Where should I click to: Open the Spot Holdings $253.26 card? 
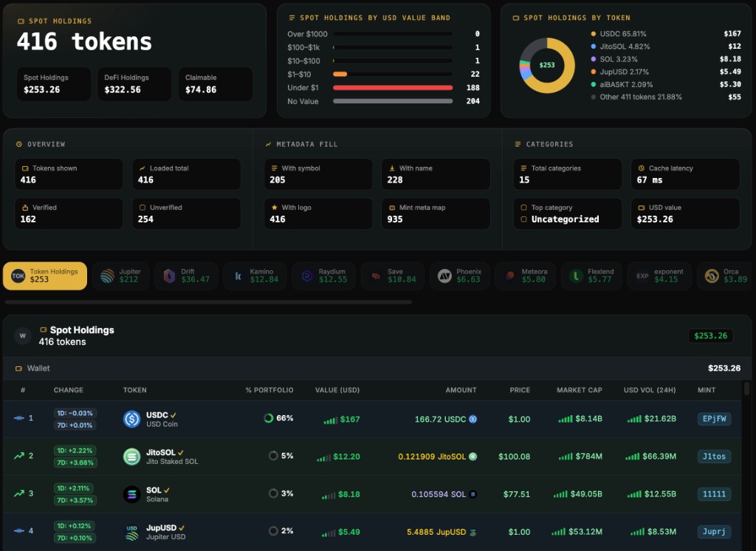point(53,84)
